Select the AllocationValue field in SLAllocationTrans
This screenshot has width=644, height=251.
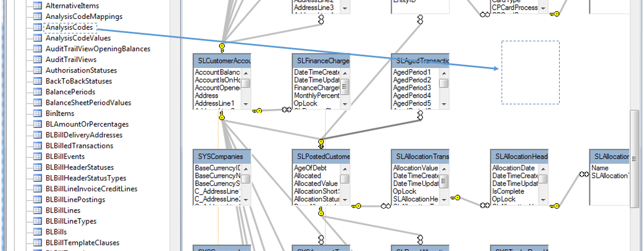click(415, 168)
